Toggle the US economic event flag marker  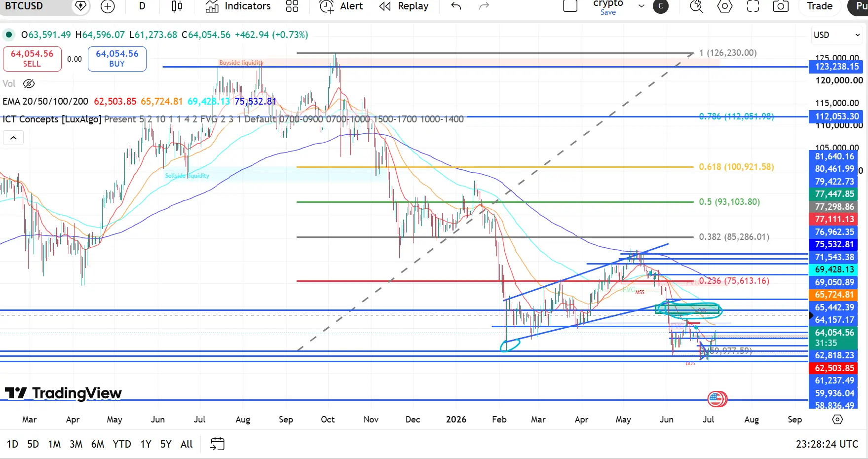coord(716,398)
